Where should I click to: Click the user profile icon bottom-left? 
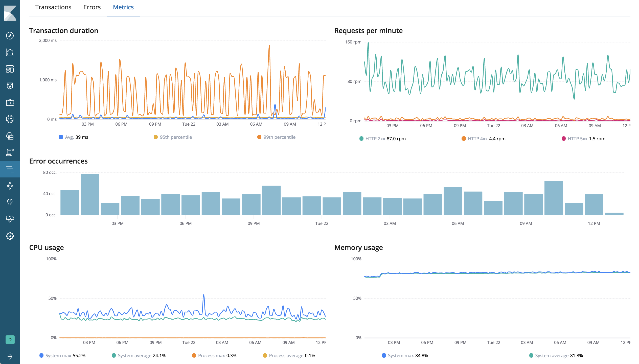[x=11, y=339]
